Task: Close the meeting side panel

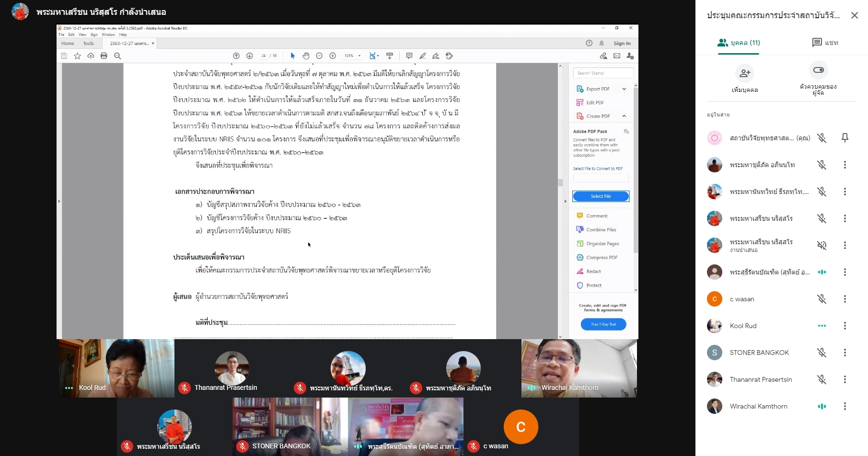Action: (854, 15)
